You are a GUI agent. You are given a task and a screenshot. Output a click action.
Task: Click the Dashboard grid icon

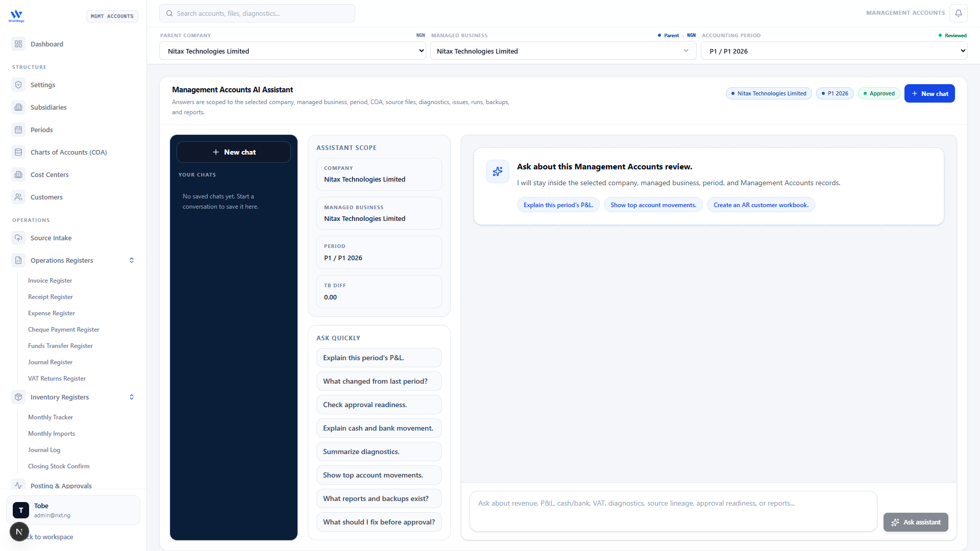click(18, 44)
